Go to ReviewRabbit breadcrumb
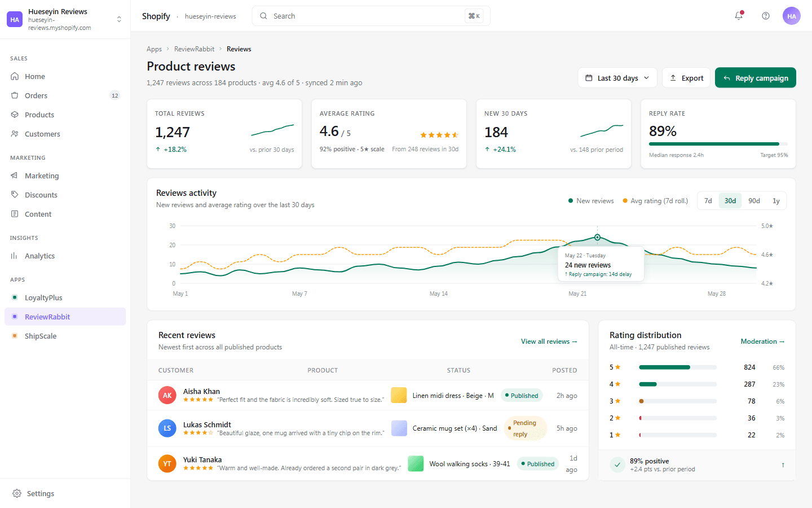This screenshot has height=508, width=812. pos(194,49)
